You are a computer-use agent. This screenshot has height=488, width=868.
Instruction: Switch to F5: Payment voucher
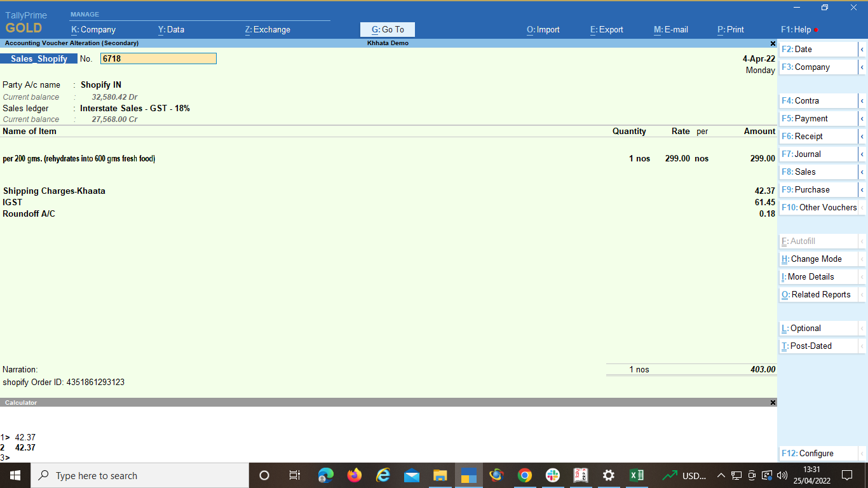pyautogui.click(x=818, y=118)
